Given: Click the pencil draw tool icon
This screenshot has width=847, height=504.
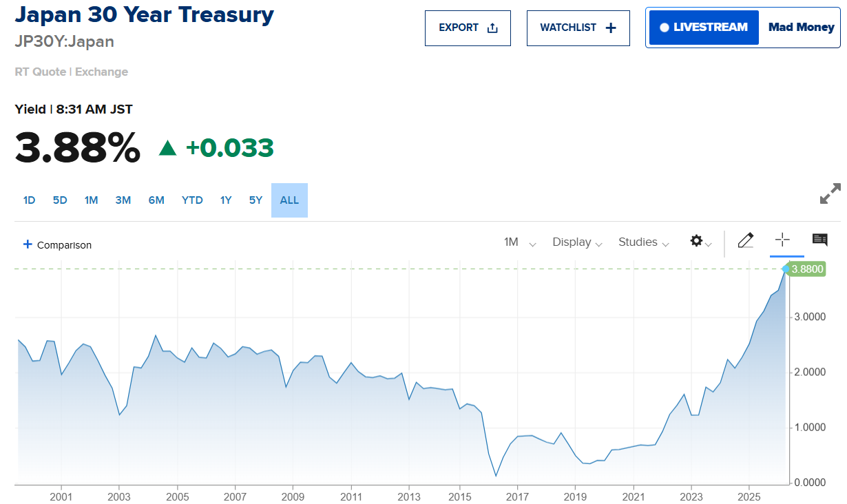Looking at the screenshot, I should click(746, 240).
